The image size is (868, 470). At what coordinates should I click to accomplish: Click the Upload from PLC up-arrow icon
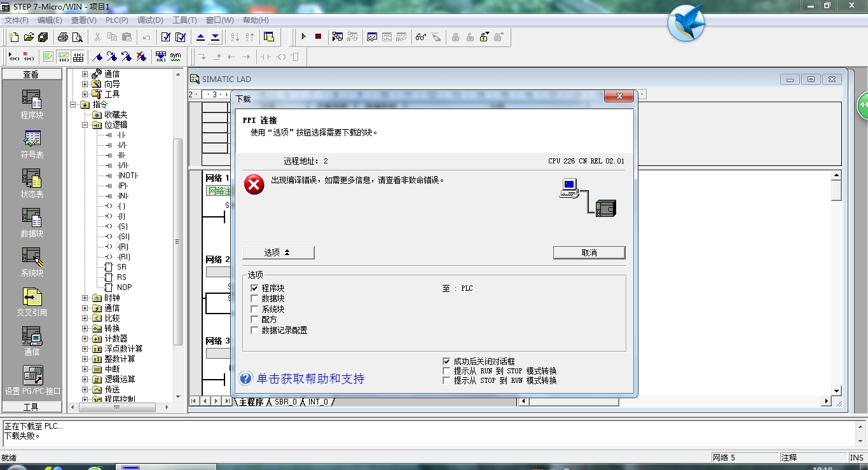pyautogui.click(x=201, y=37)
